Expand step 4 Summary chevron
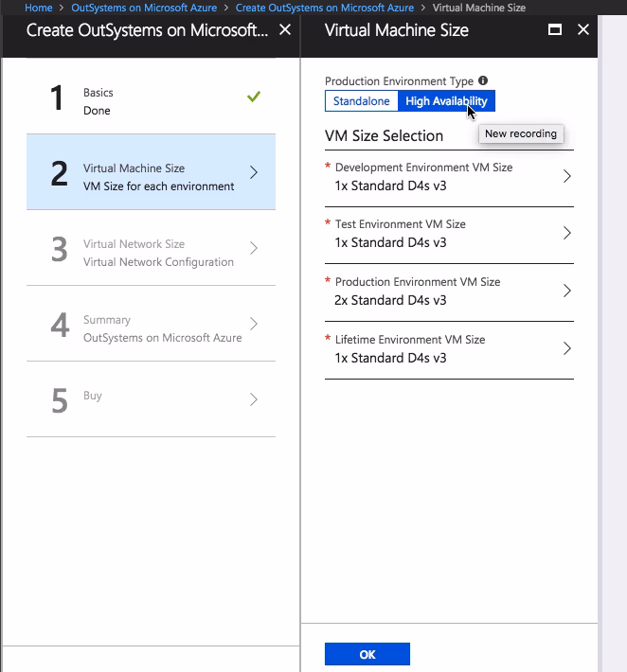This screenshot has width=627, height=672. [254, 324]
